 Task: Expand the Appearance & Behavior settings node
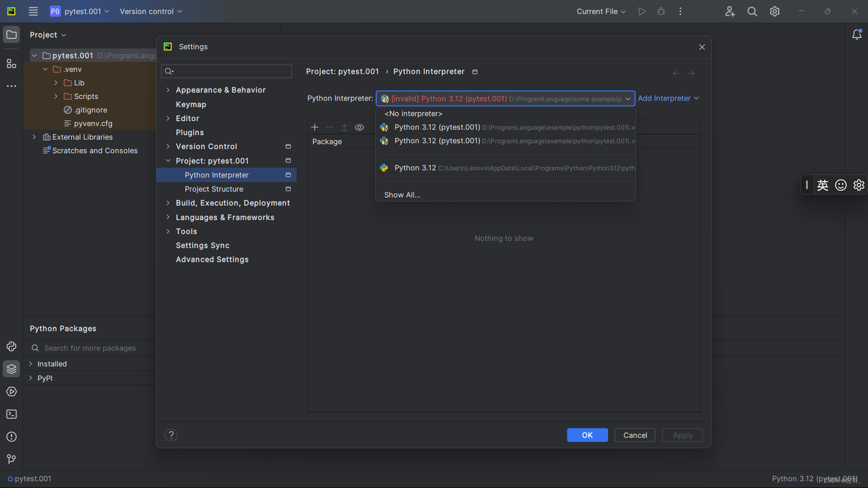coord(168,90)
